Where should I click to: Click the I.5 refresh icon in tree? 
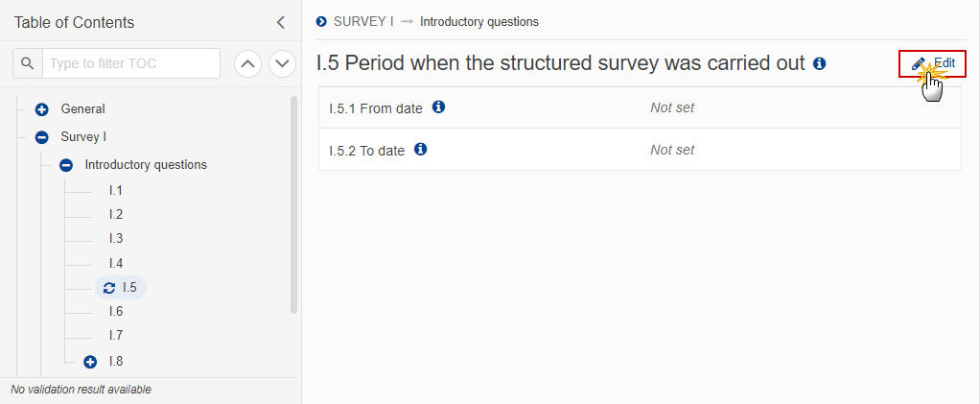point(109,288)
